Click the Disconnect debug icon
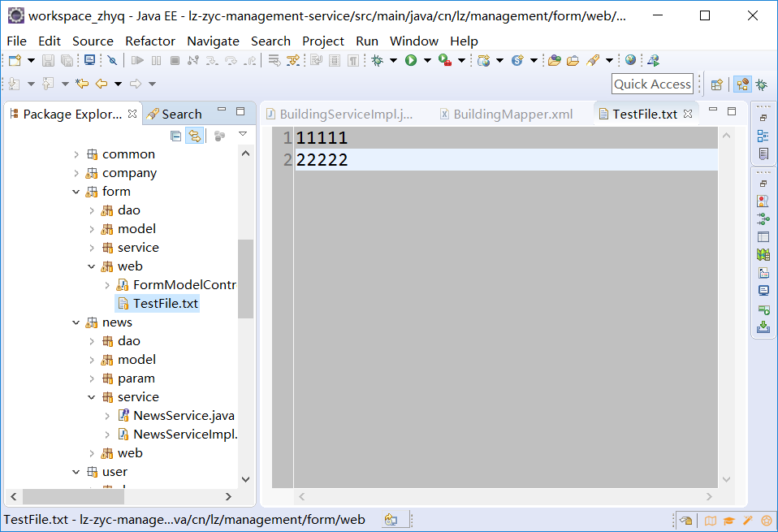The height and width of the screenshot is (532, 778). click(193, 61)
